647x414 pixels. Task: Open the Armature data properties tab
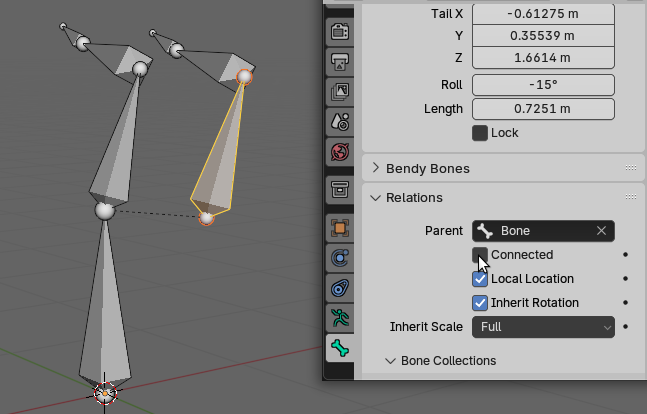340,318
